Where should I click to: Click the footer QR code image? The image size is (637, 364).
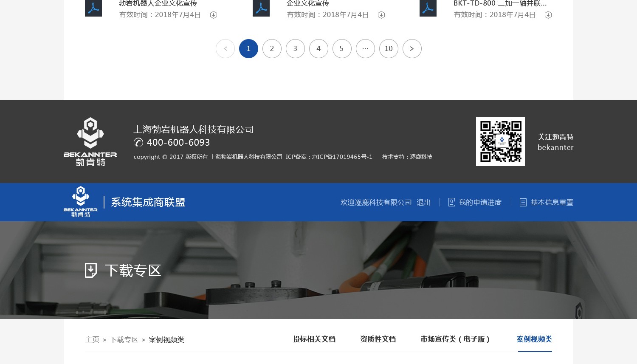pyautogui.click(x=500, y=141)
